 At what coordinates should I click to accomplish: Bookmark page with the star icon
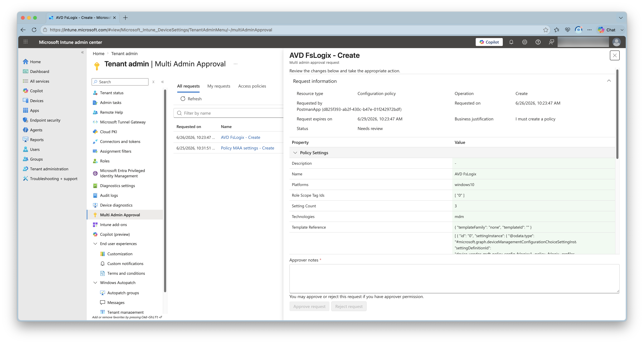click(546, 30)
